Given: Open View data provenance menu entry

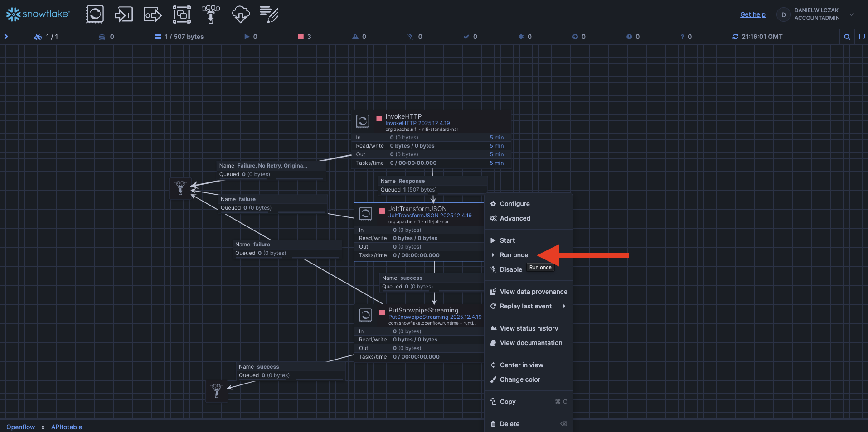Looking at the screenshot, I should point(533,292).
